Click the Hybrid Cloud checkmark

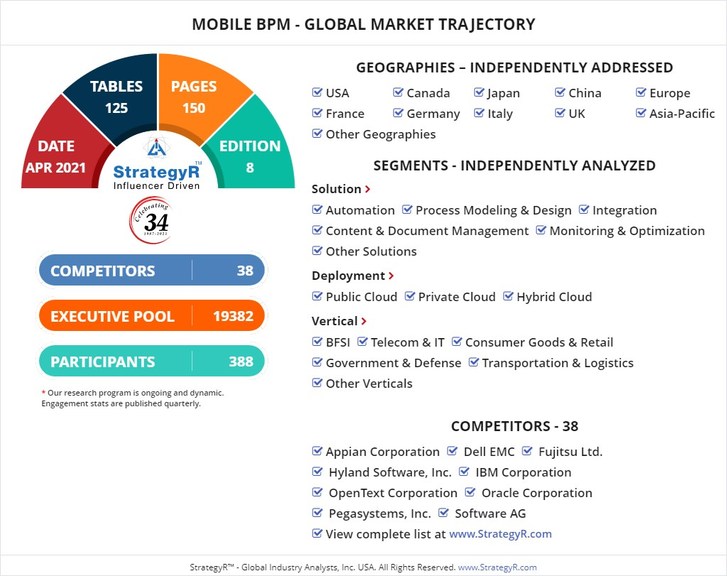[x=508, y=296]
